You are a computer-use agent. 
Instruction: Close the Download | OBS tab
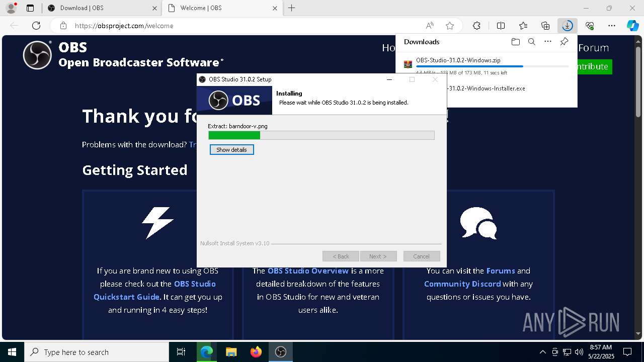tap(154, 8)
